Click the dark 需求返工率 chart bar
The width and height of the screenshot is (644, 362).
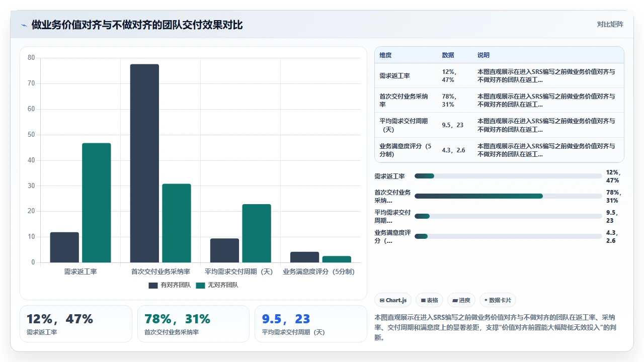coord(64,247)
